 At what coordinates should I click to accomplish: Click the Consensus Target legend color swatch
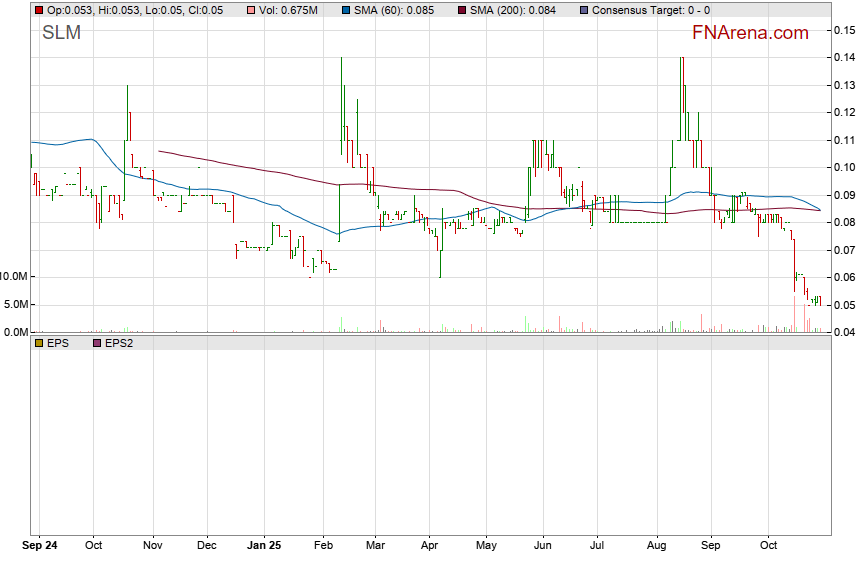(584, 10)
